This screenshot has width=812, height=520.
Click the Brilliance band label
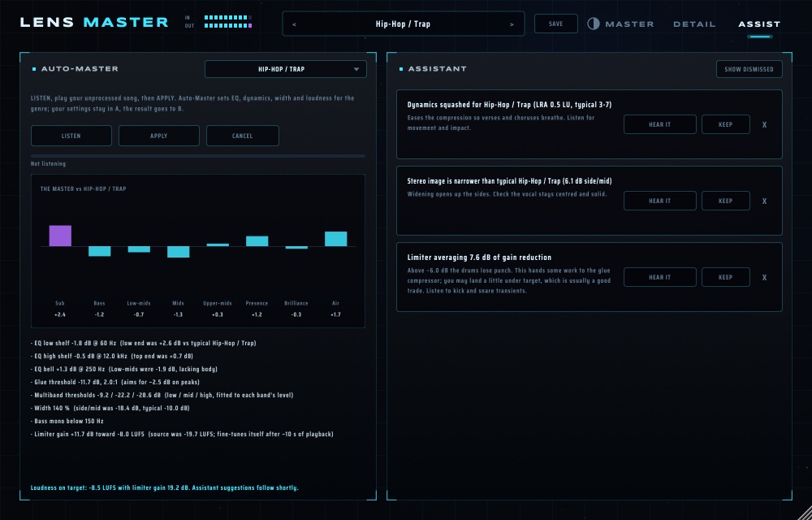[296, 304]
